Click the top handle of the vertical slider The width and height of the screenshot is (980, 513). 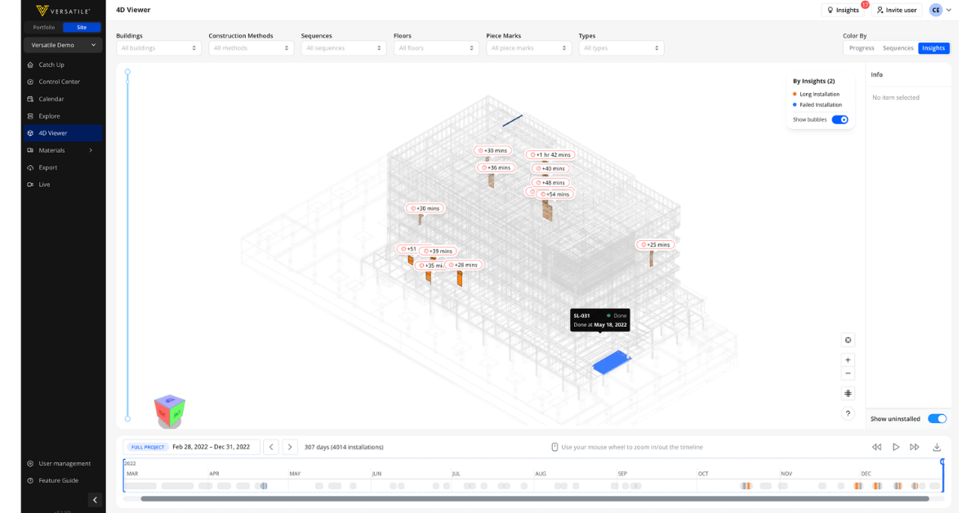(x=127, y=72)
